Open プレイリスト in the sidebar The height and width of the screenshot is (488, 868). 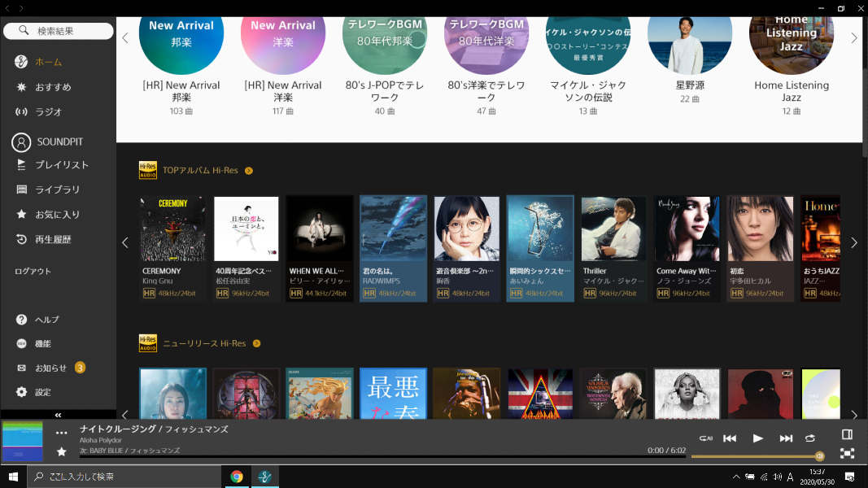coord(52,165)
